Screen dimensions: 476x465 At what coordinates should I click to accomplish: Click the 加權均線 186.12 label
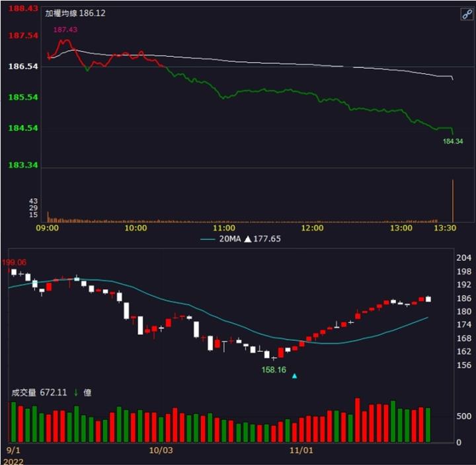pos(75,13)
